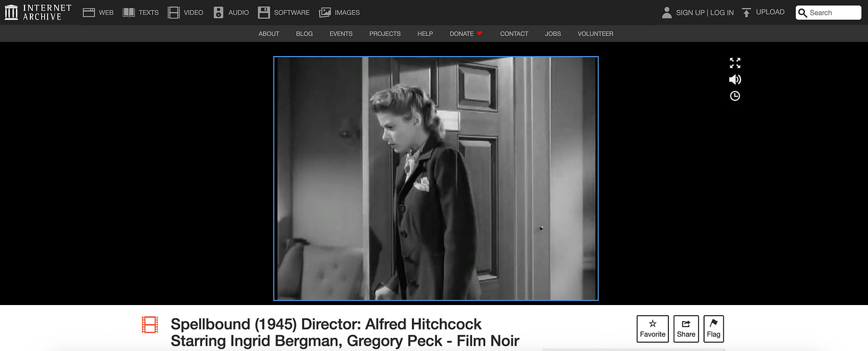Open the playback speed clock icon
Screen dimensions: 868x351
(735, 96)
